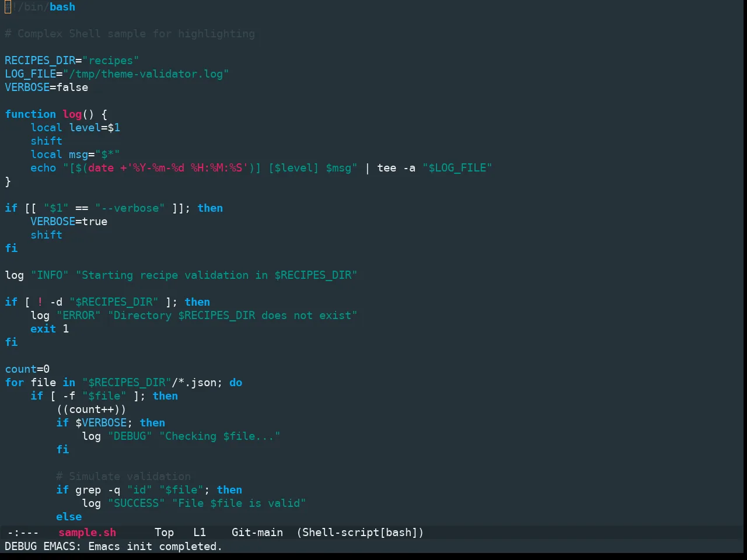Click the "SUCCESS" string
Viewport: 747px width, 560px height.
click(137, 503)
